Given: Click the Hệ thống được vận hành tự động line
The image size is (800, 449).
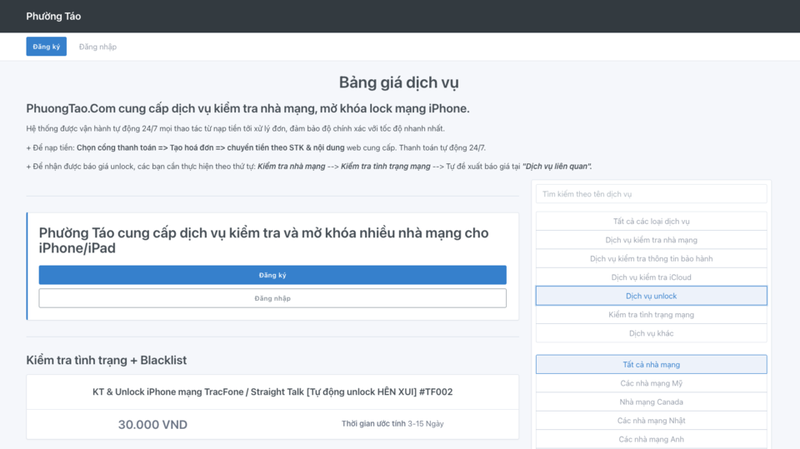Looking at the screenshot, I should click(235, 129).
